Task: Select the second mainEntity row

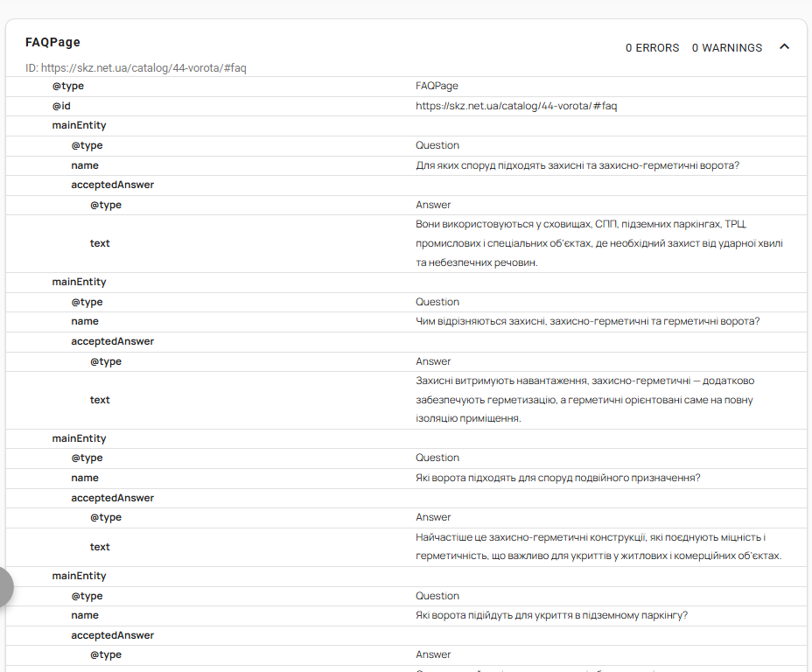Action: coord(407,282)
